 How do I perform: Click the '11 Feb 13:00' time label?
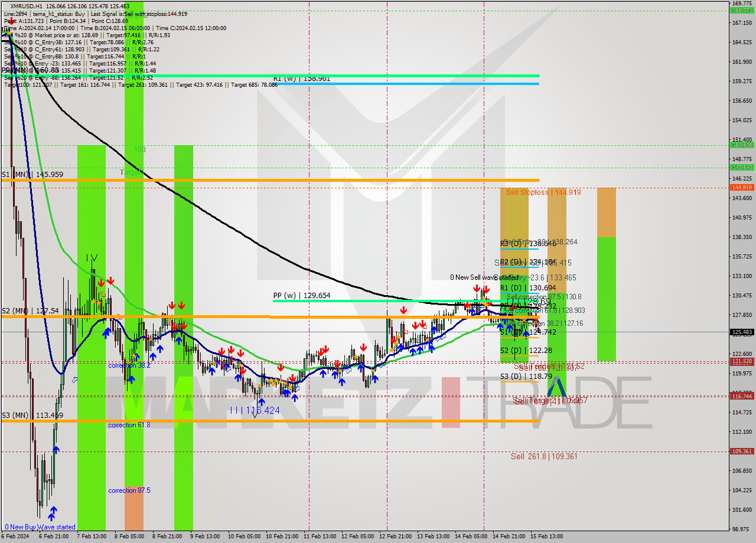(x=320, y=537)
